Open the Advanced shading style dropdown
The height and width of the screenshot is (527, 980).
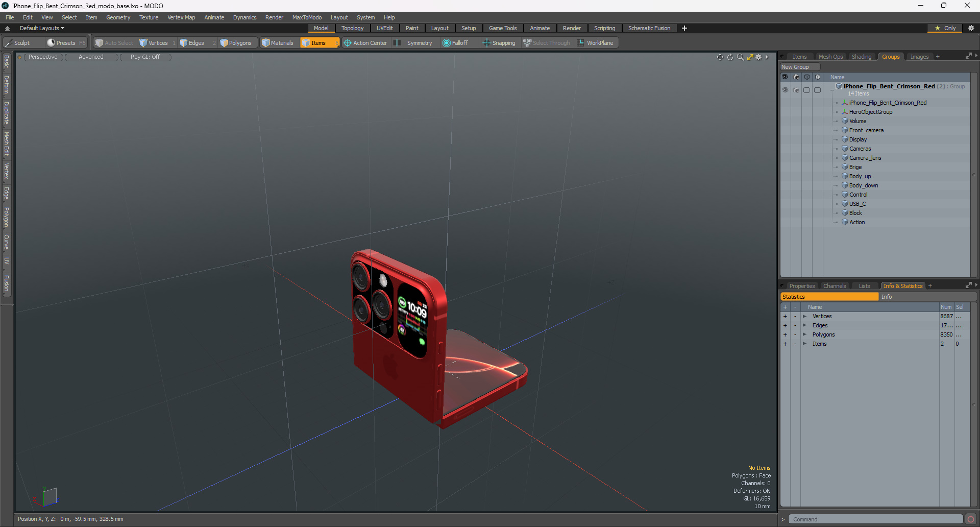[x=91, y=57]
